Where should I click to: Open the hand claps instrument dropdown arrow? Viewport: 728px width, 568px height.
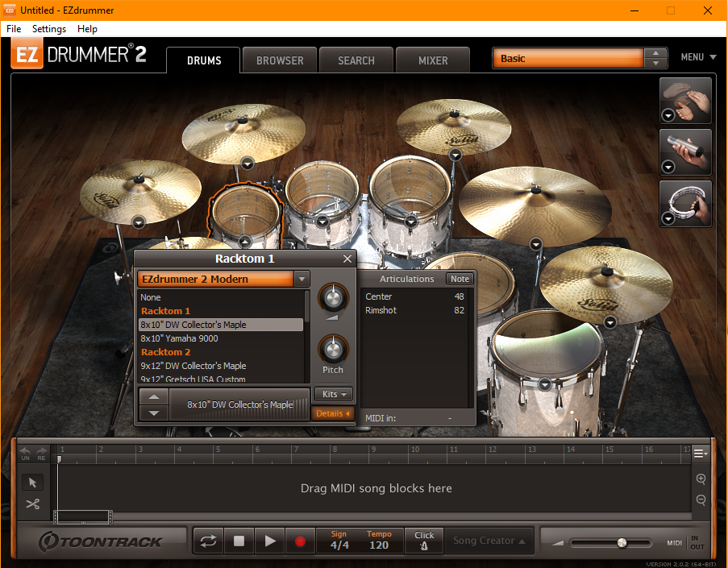coord(668,115)
